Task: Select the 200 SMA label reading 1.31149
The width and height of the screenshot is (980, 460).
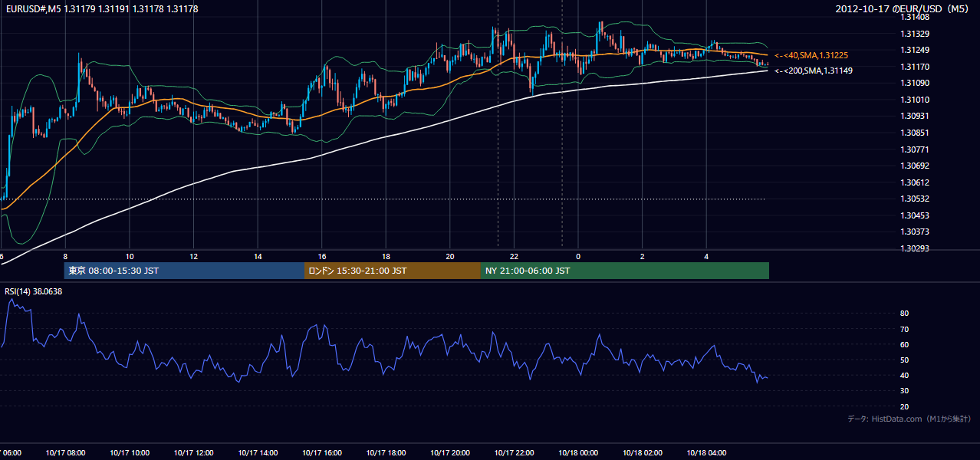Action: coord(814,71)
